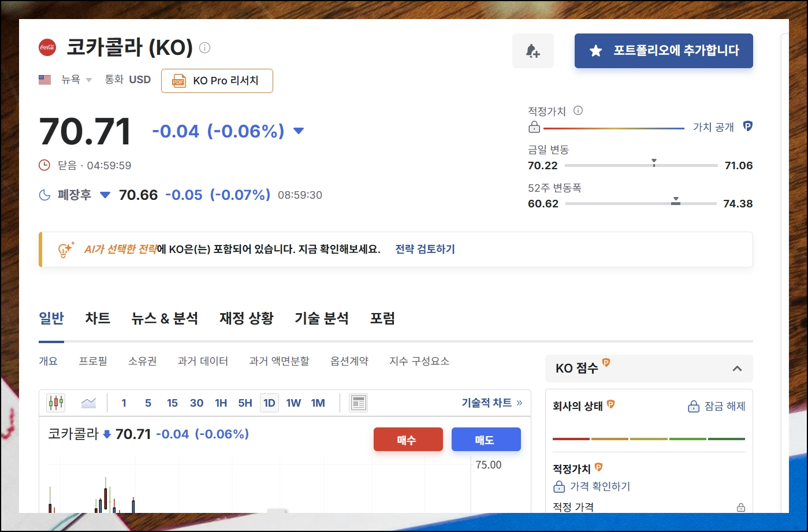
Task: Switch to area chart type
Action: click(89, 403)
